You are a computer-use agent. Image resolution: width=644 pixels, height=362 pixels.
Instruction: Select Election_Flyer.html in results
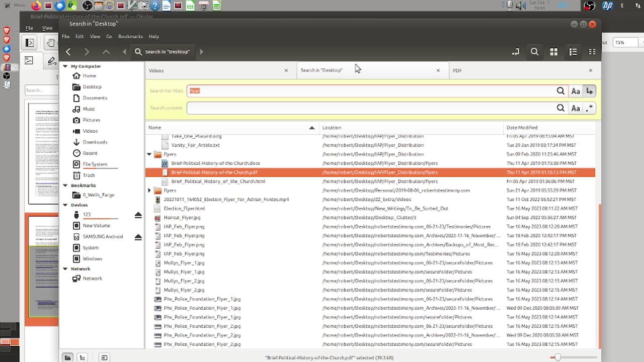click(x=184, y=209)
